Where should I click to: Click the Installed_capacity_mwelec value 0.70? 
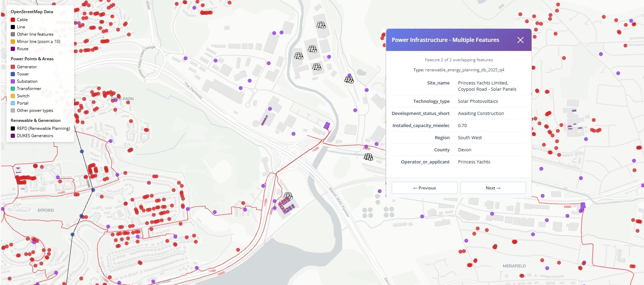462,126
